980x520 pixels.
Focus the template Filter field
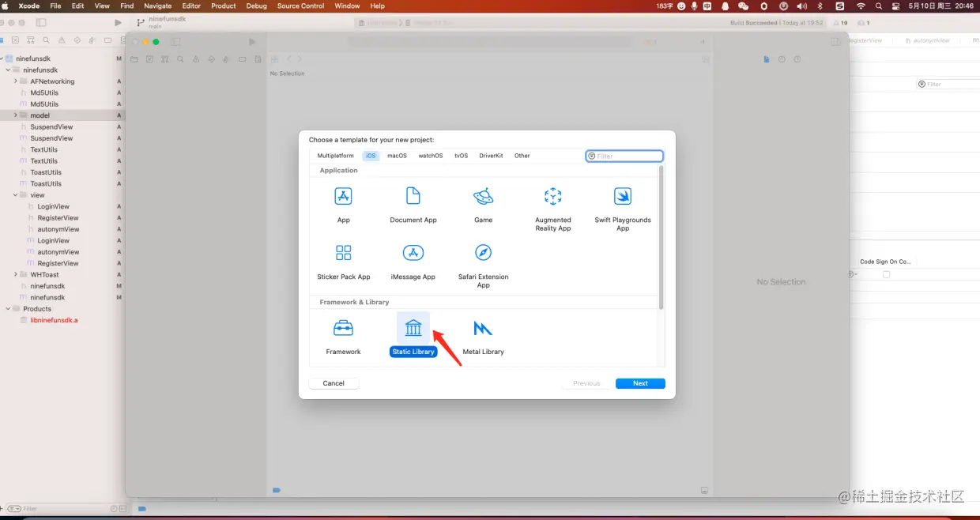click(624, 156)
